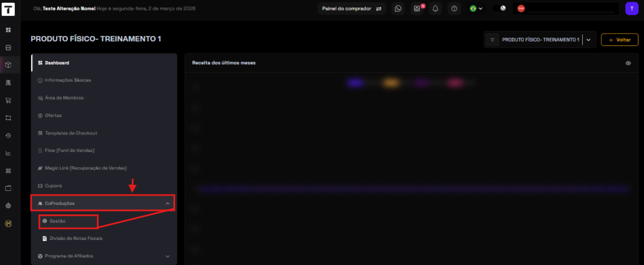
Task: Click the T logo at top left
Action: (8, 9)
